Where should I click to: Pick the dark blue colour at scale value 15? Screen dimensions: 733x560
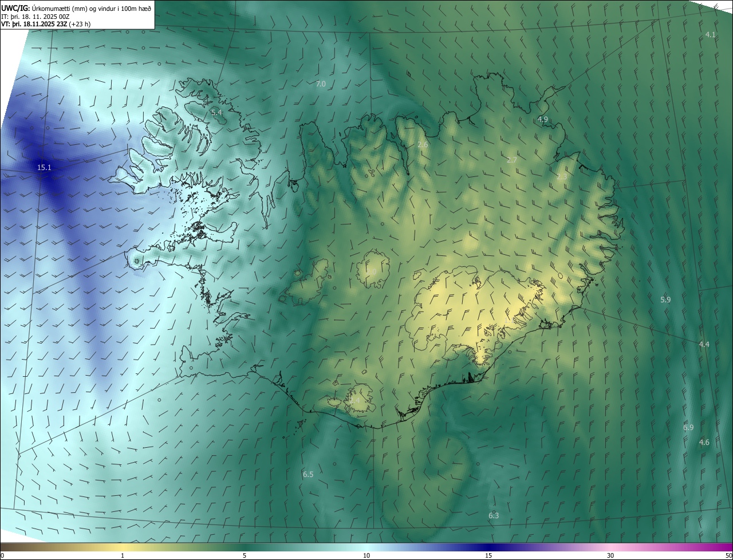(488, 547)
